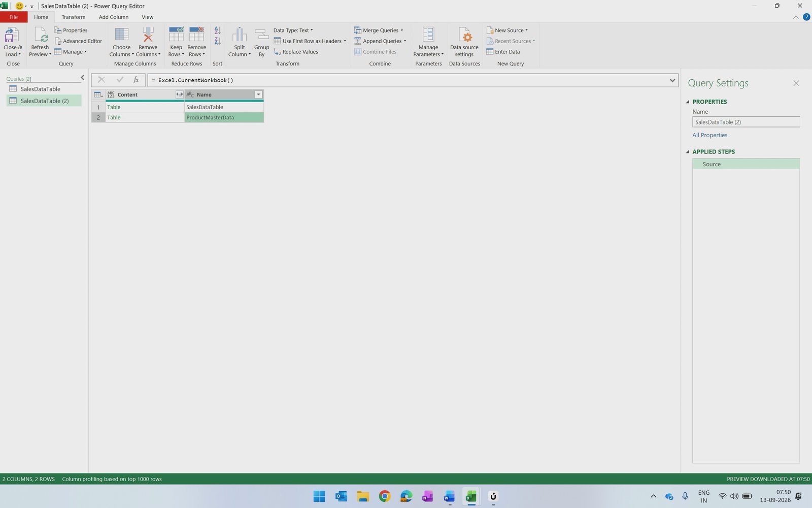This screenshot has width=812, height=508.
Task: Open File Explorer from the taskbar
Action: pos(363,496)
